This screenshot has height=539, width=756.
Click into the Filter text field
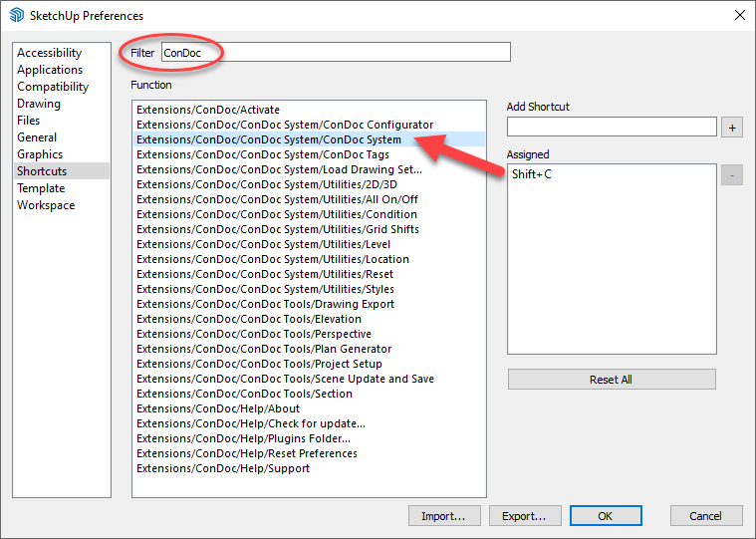[x=336, y=52]
